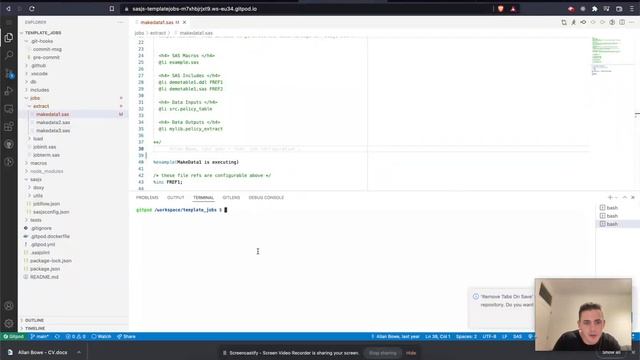This screenshot has height=360, width=640.
Task: Expand the includes folder
Action: pos(39,90)
